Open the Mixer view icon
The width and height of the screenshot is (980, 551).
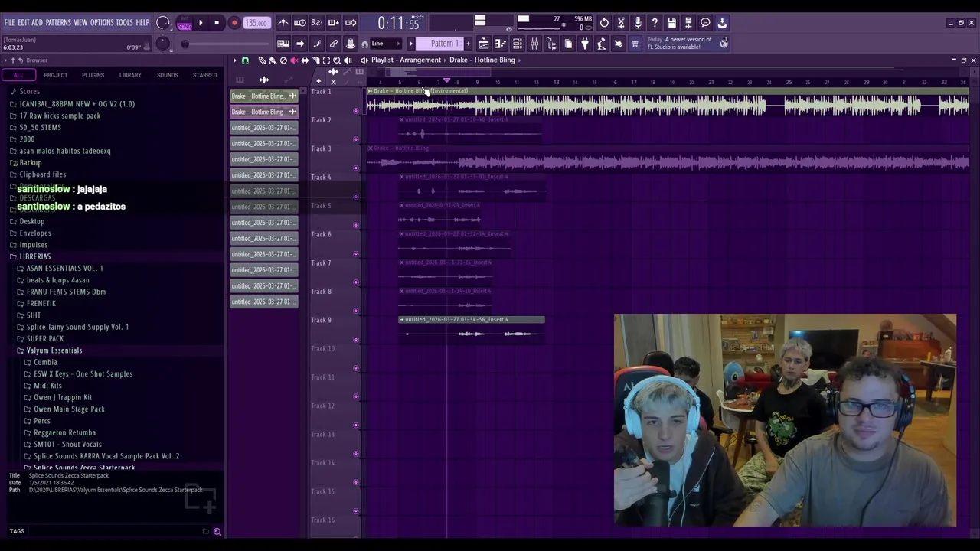(534, 44)
